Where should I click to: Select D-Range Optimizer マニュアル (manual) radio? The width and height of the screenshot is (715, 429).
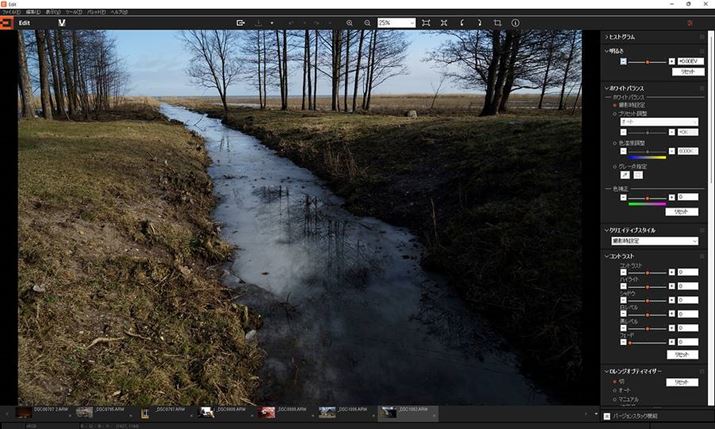point(615,399)
